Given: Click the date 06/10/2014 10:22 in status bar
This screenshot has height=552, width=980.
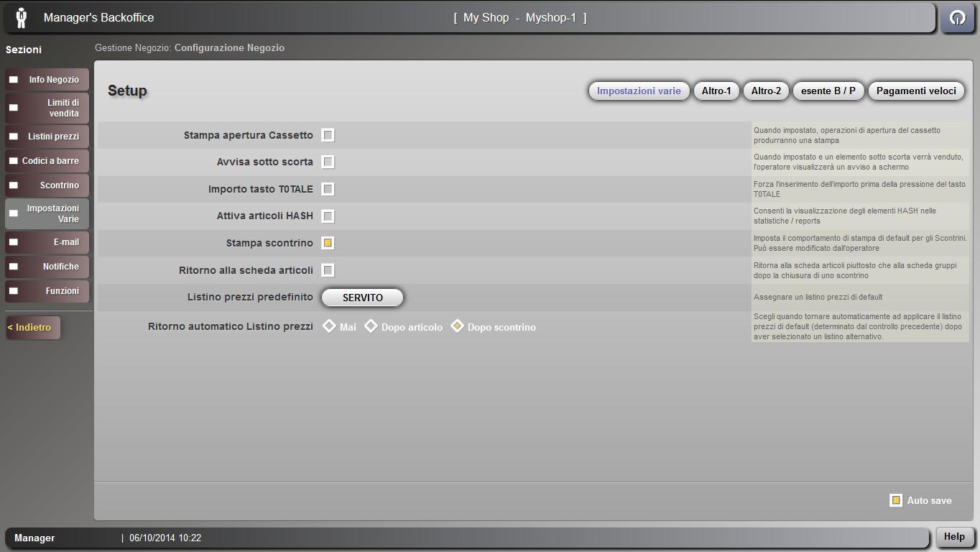Looking at the screenshot, I should tap(165, 538).
